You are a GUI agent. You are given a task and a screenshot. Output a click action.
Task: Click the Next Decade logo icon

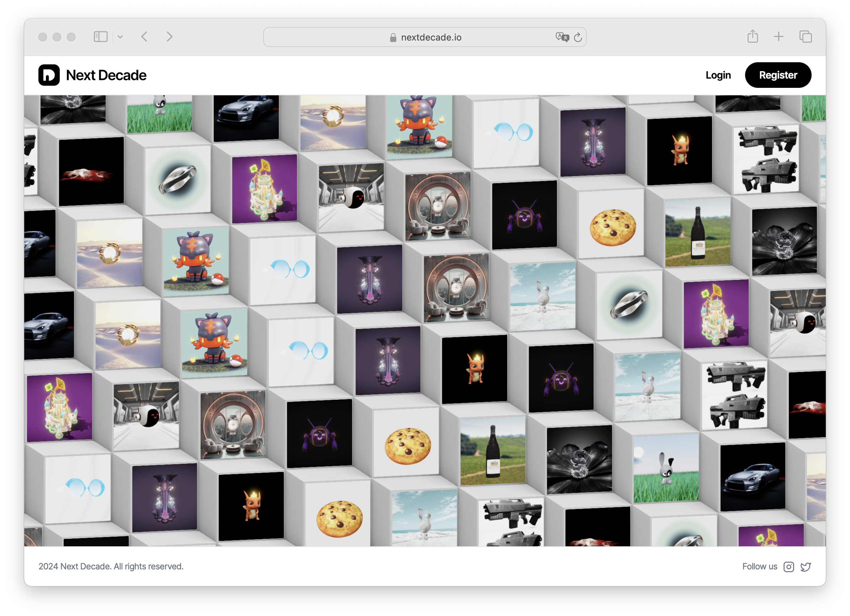coord(49,75)
